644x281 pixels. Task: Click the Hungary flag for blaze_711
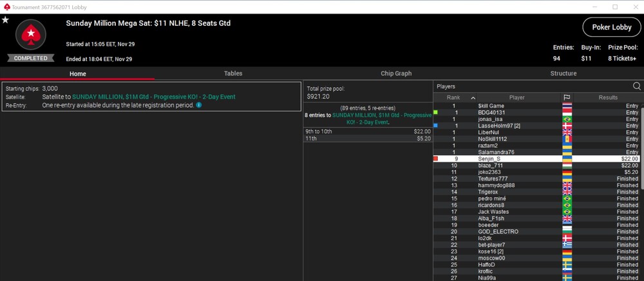pyautogui.click(x=567, y=166)
